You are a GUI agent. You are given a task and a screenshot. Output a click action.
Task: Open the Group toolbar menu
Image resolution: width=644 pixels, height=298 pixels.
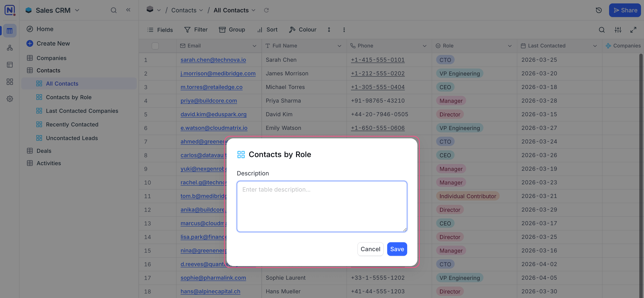[x=232, y=30]
